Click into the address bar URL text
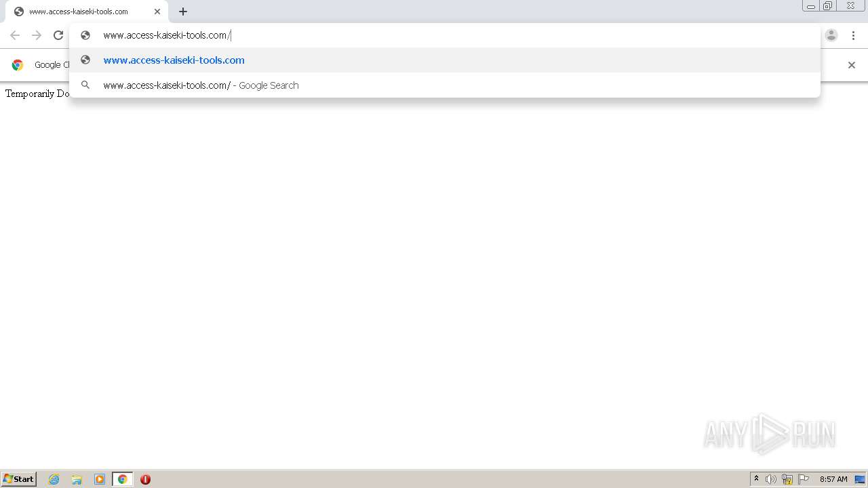The height and width of the screenshot is (488, 868). 167,35
